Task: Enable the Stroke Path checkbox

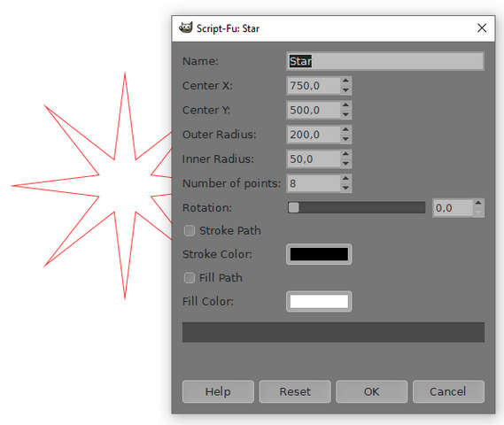Action: tap(190, 230)
